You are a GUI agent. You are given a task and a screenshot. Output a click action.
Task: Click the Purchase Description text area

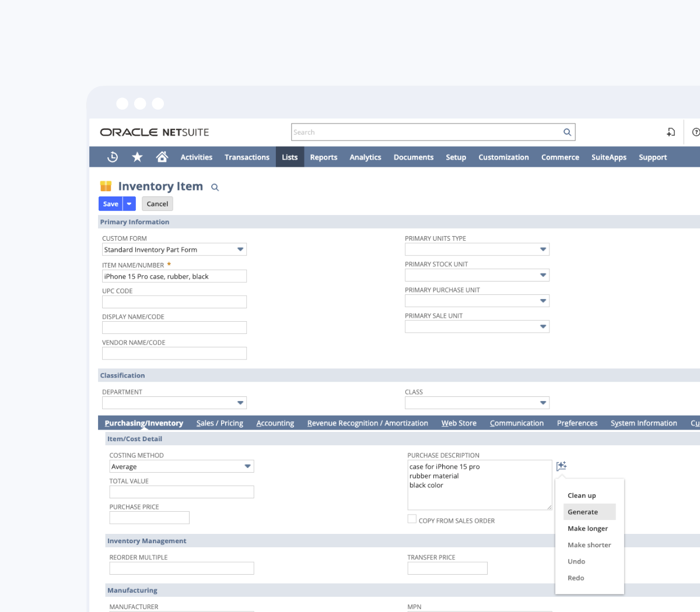click(480, 485)
